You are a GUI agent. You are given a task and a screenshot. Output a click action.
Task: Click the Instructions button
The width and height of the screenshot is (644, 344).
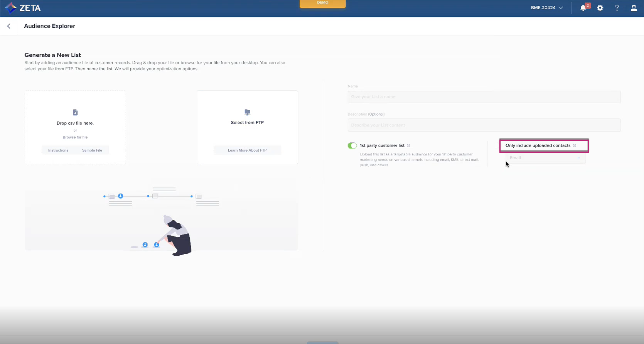tap(58, 150)
